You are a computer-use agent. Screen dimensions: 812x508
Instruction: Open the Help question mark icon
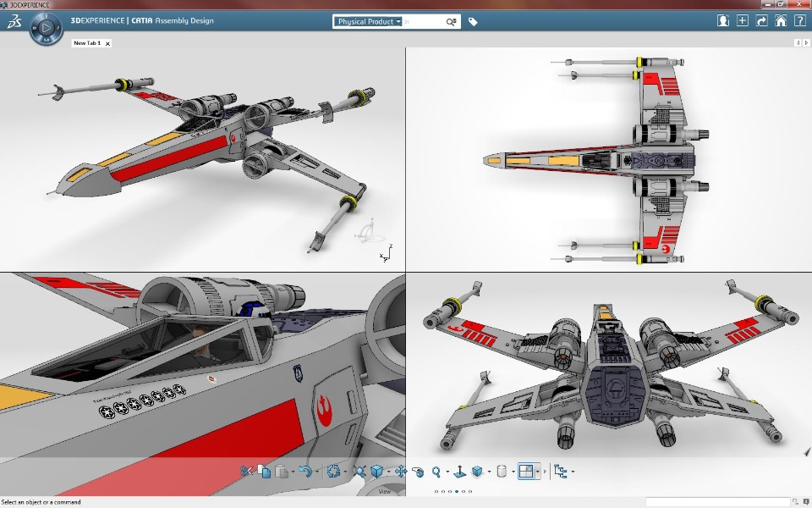(799, 20)
